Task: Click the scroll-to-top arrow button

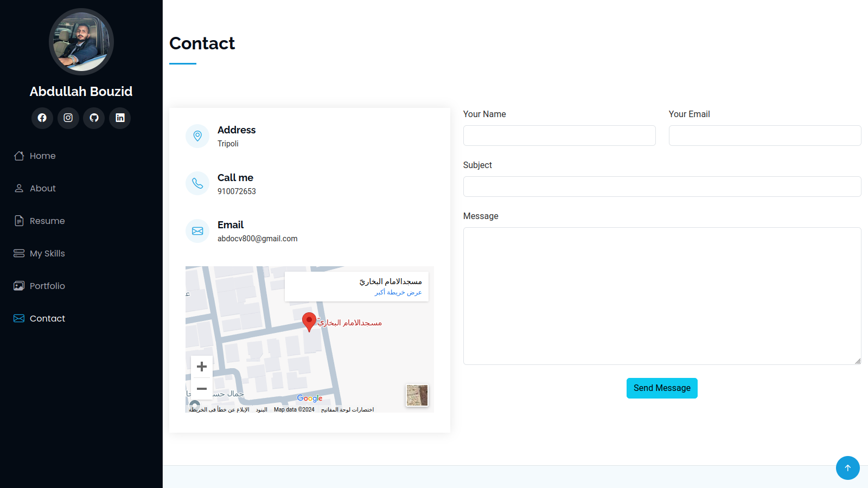Action: pyautogui.click(x=847, y=467)
